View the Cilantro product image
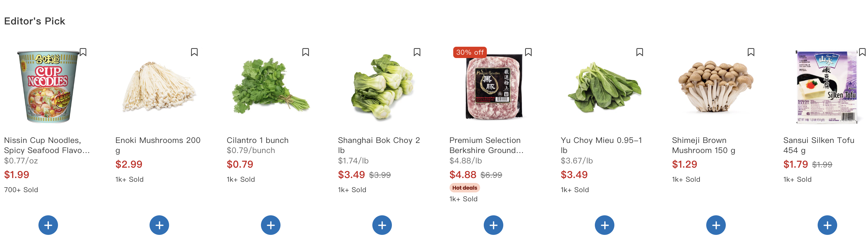This screenshot has width=868, height=248. pyautogui.click(x=271, y=86)
